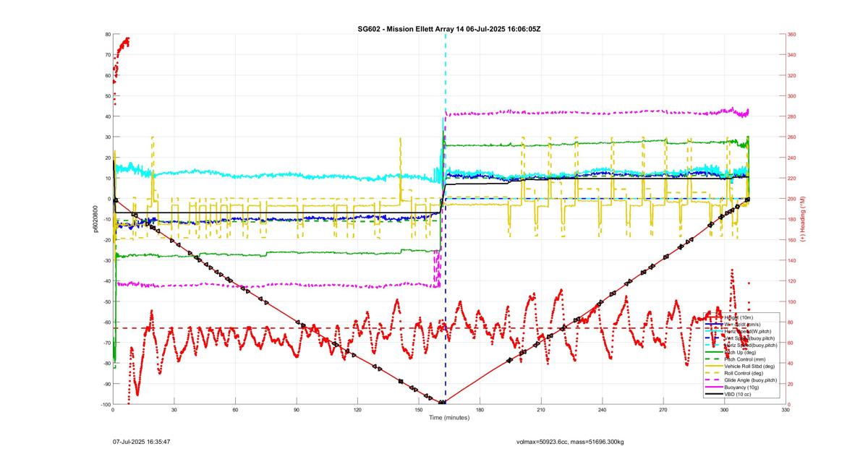Click the red (+) Heading (°M) axis label
Image resolution: width=868 pixels, height=454 pixels.
[x=803, y=218]
